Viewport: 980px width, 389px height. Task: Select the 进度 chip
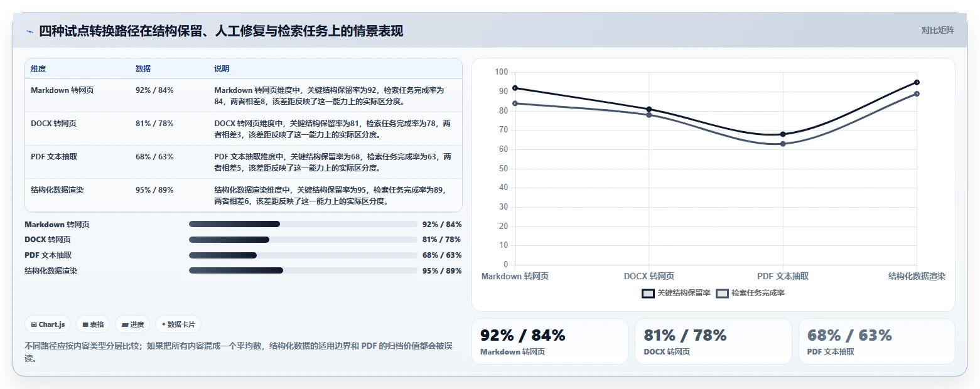pyautogui.click(x=133, y=324)
